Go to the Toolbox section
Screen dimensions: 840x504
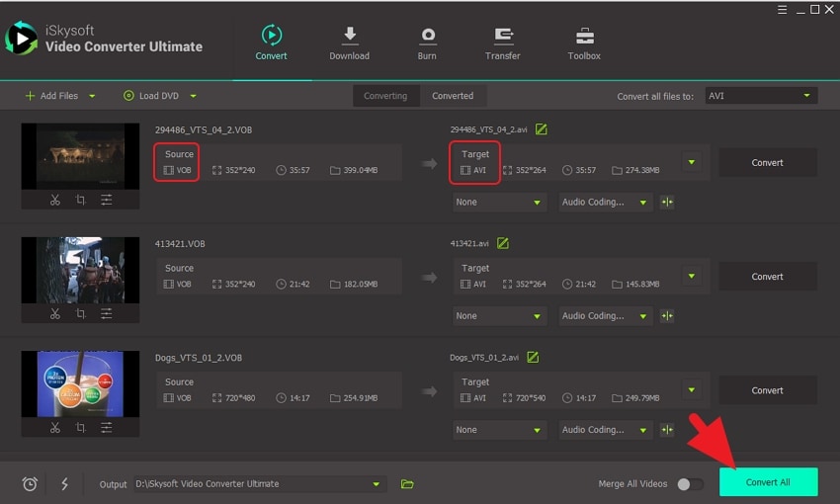coord(584,43)
